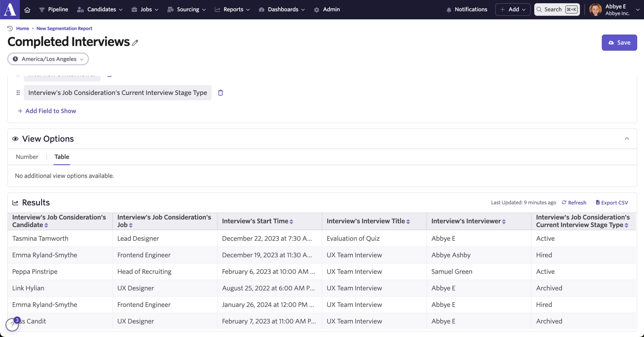Click the home icon in the navbar
The image size is (644, 337).
tap(27, 9)
